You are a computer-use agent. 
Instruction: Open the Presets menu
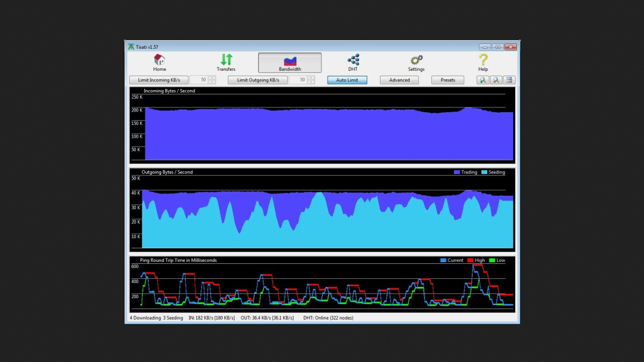[x=448, y=80]
